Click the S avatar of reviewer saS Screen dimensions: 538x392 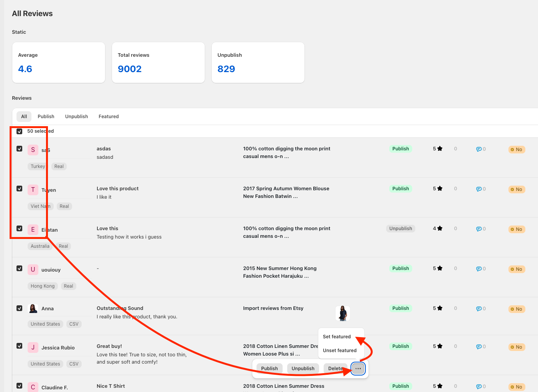pos(33,150)
